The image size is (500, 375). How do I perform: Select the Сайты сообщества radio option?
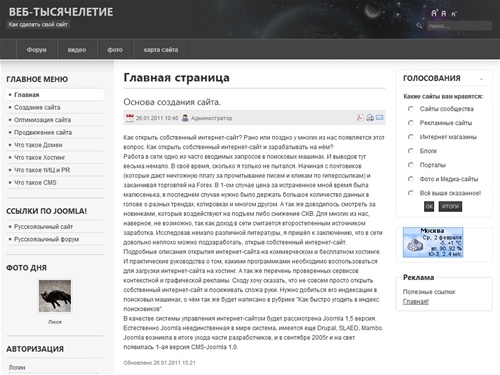[411, 109]
